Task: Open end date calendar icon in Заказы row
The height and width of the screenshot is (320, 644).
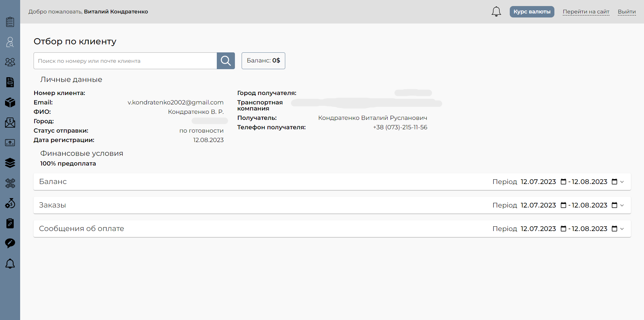Action: pos(614,205)
